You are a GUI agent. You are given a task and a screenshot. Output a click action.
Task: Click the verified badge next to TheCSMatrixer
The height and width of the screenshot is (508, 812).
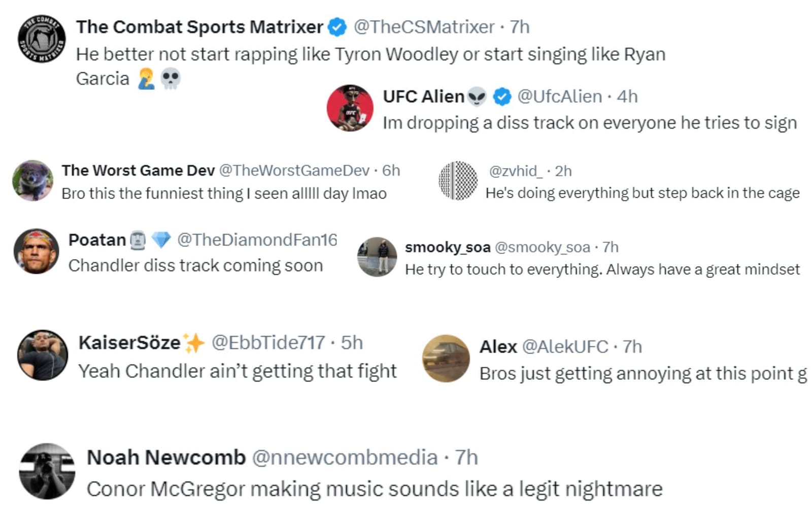pyautogui.click(x=335, y=27)
